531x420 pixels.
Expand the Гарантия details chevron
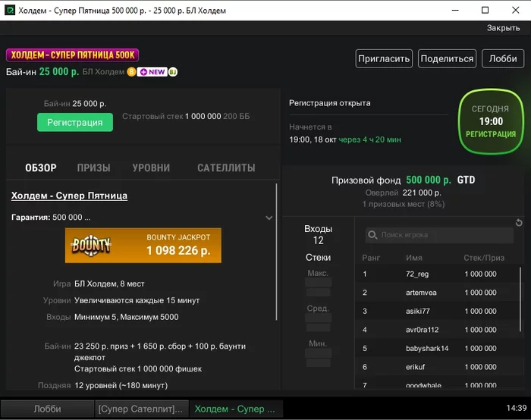tap(269, 218)
